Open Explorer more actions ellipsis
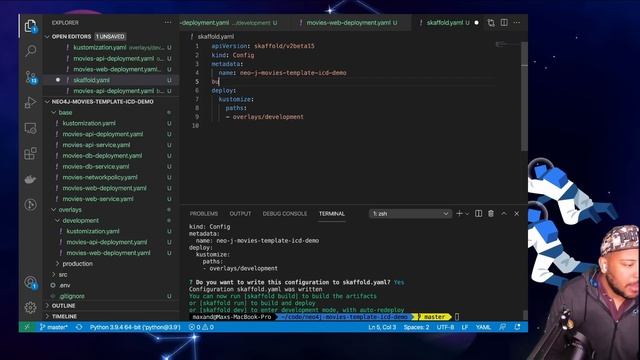 tap(168, 22)
